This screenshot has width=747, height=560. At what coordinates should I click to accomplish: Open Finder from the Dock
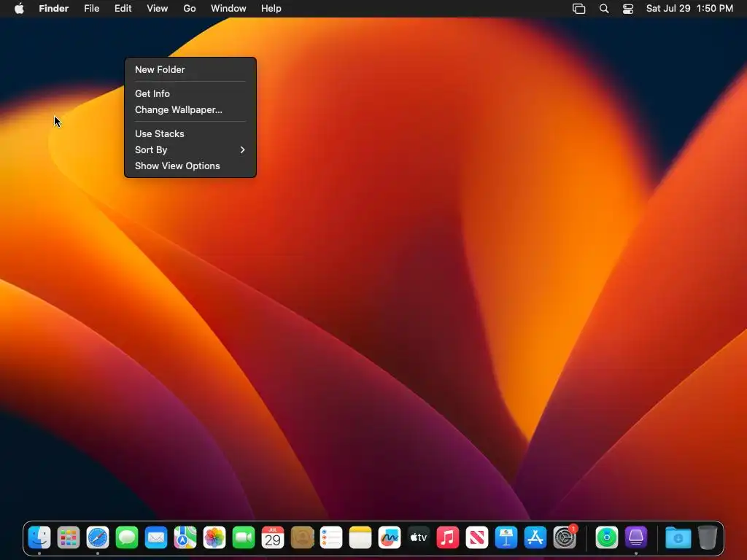39,537
